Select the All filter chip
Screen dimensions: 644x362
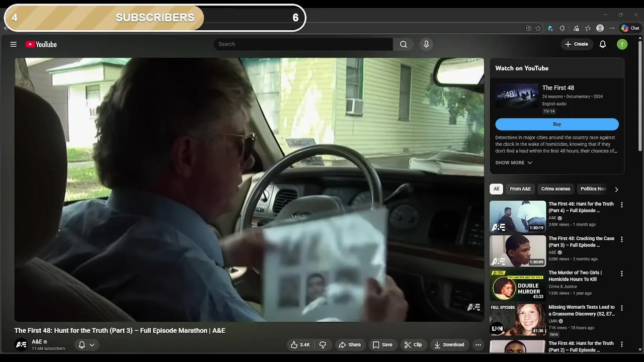pos(496,189)
